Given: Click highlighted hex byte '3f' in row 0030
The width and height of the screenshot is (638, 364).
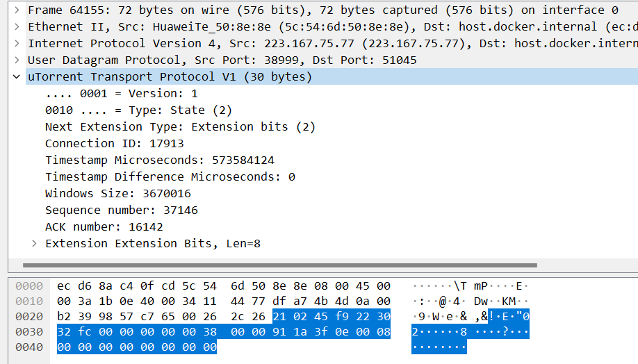Looking at the screenshot, I should click(321, 331).
